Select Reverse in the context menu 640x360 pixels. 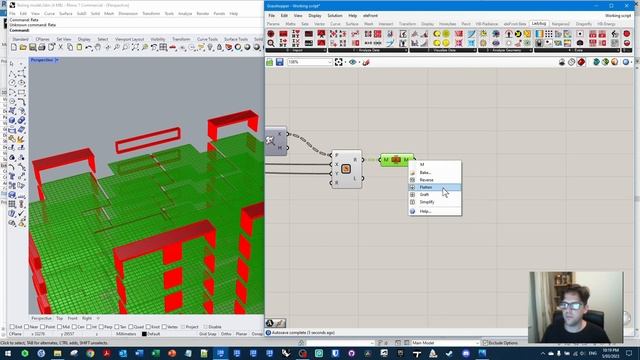pos(435,180)
